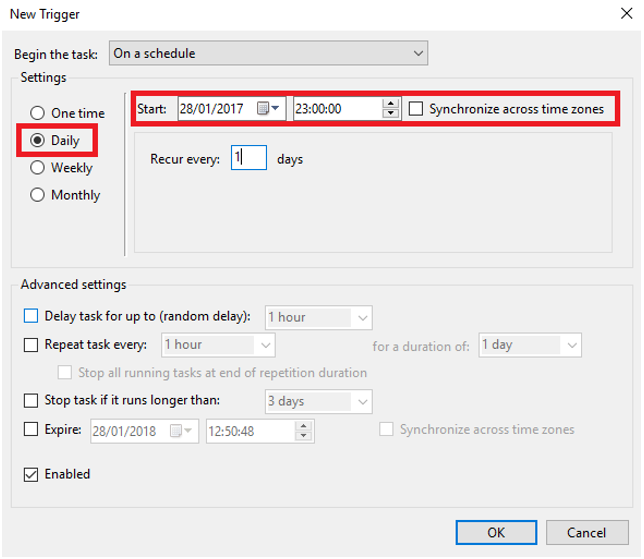Decrease the Start time with spinner down arrow
This screenshot has width=644, height=559.
point(392,114)
